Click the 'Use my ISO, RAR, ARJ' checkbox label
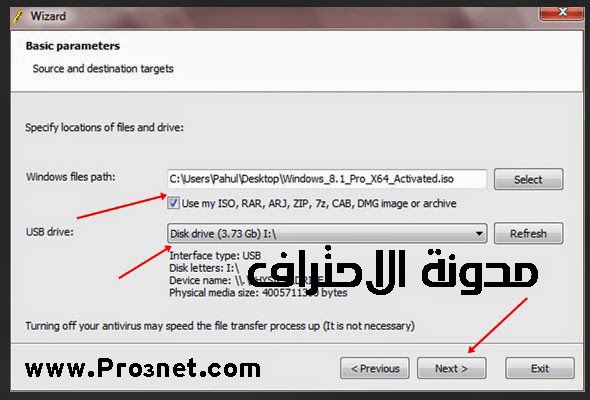Screen dimensions: 590x400 pyautogui.click(x=319, y=204)
